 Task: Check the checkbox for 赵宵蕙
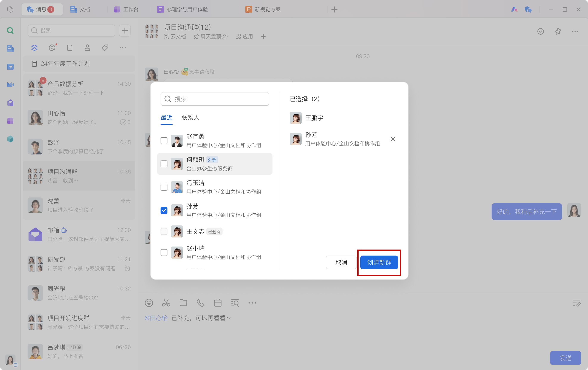coord(164,141)
